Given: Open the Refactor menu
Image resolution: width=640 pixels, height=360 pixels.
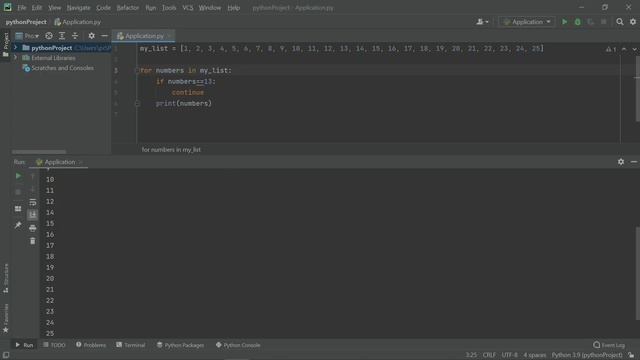Looking at the screenshot, I should [128, 8].
